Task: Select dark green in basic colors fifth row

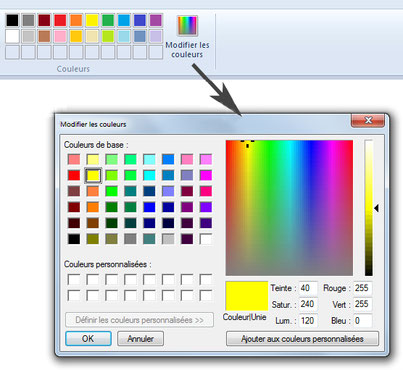Action: pyautogui.click(x=112, y=223)
